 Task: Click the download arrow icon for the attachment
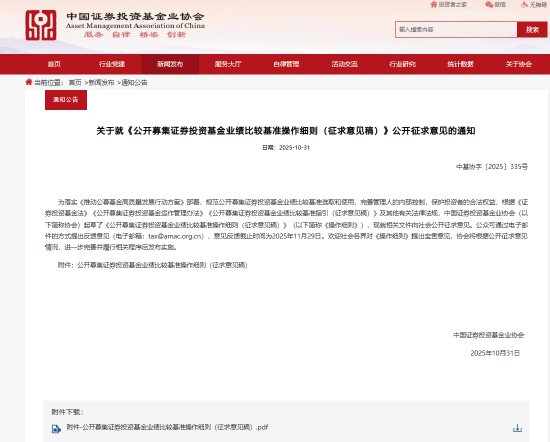click(517, 428)
